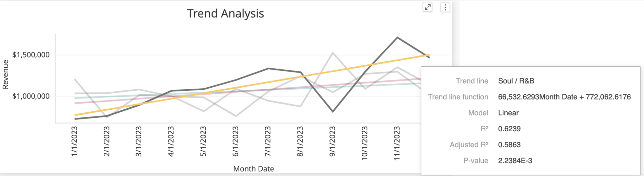Click the Revenue y-axis title
Viewport: 644px width, 176px height.
click(5, 74)
